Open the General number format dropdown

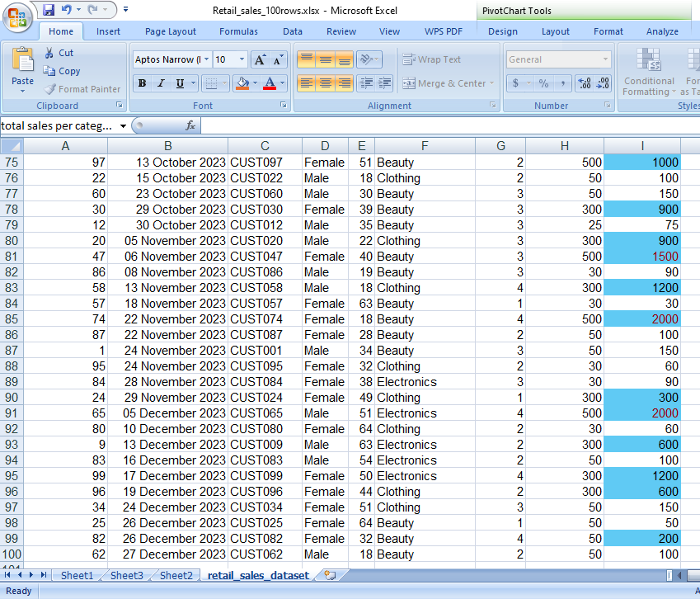pyautogui.click(x=605, y=59)
